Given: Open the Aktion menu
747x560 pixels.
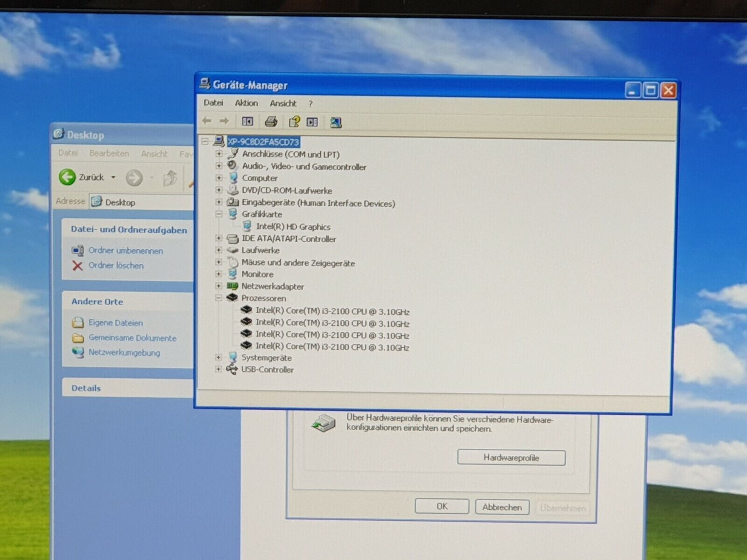Looking at the screenshot, I should [246, 103].
